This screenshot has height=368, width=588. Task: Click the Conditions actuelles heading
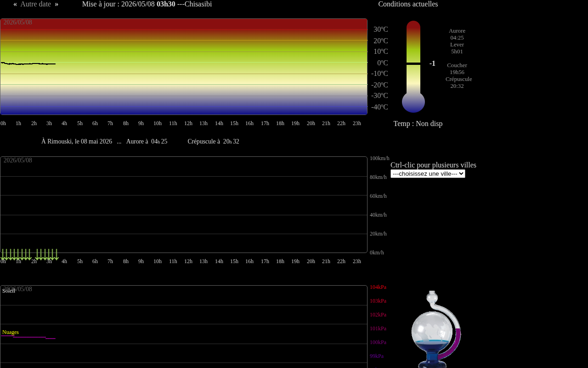click(x=408, y=4)
